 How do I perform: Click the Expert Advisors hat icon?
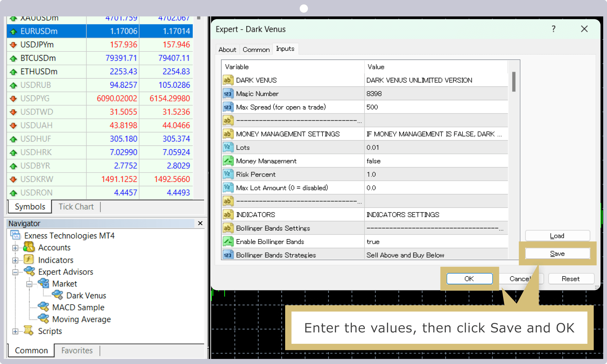pos(29,271)
